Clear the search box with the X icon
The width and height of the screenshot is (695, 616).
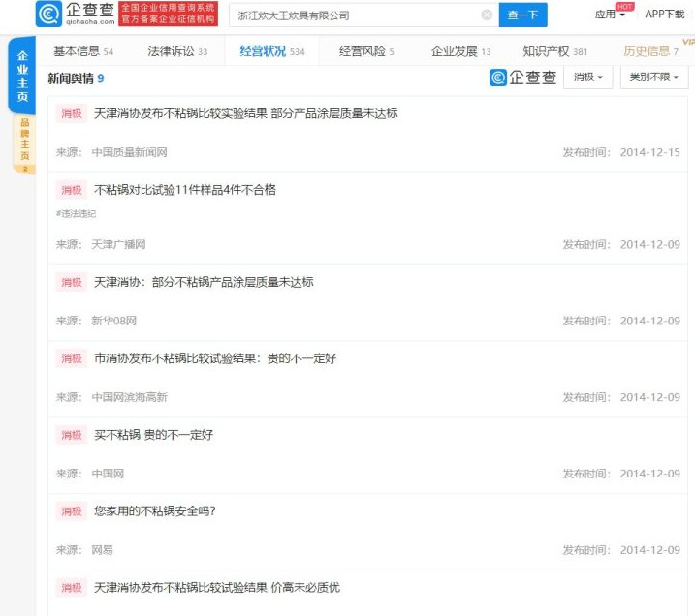pyautogui.click(x=487, y=15)
